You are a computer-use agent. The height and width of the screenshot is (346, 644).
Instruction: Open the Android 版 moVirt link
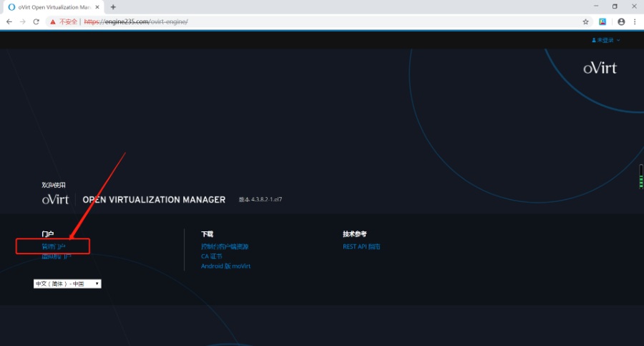[225, 266]
